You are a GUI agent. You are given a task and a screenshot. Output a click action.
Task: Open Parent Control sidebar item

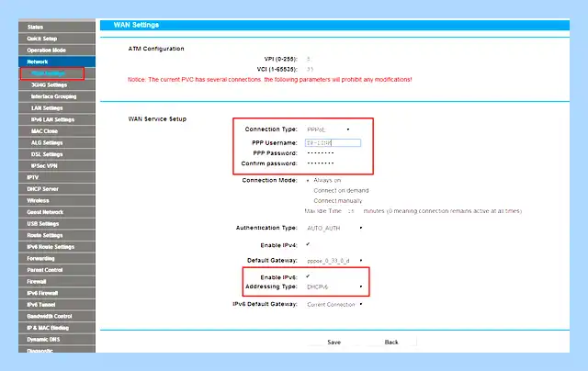(57, 270)
